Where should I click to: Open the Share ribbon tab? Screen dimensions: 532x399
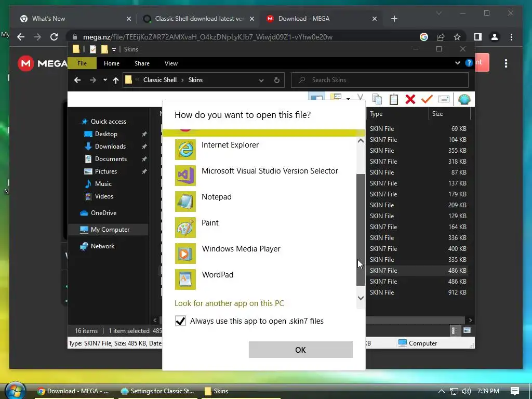tap(142, 63)
